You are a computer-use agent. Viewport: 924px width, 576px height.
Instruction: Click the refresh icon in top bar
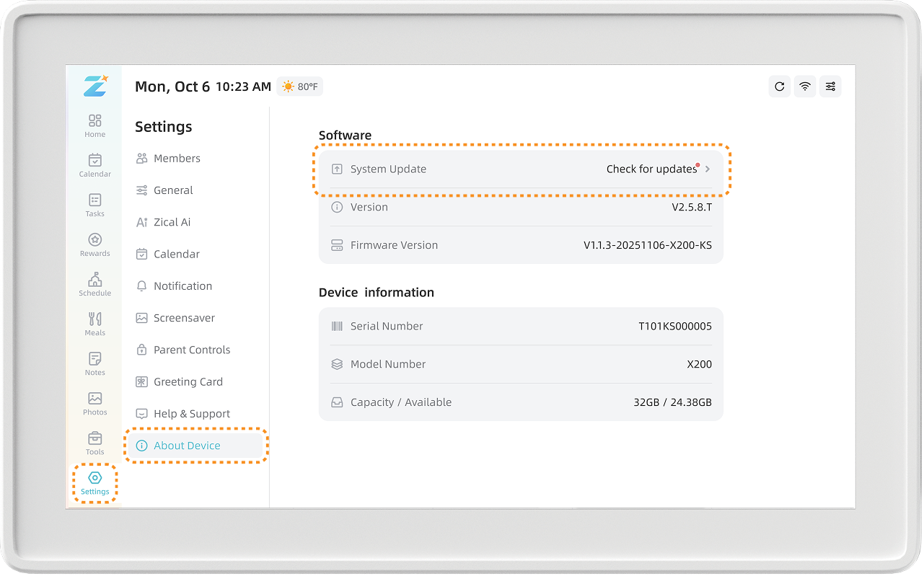(x=779, y=87)
